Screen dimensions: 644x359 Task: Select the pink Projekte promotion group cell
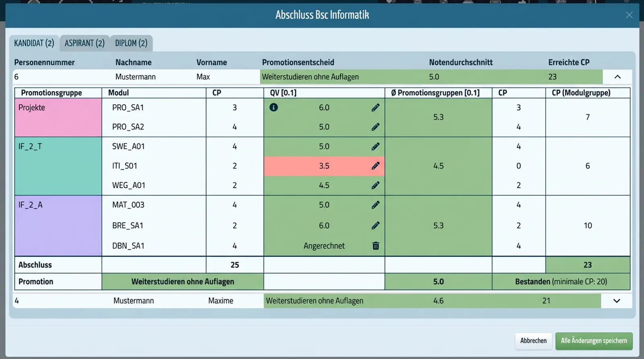[x=58, y=117]
